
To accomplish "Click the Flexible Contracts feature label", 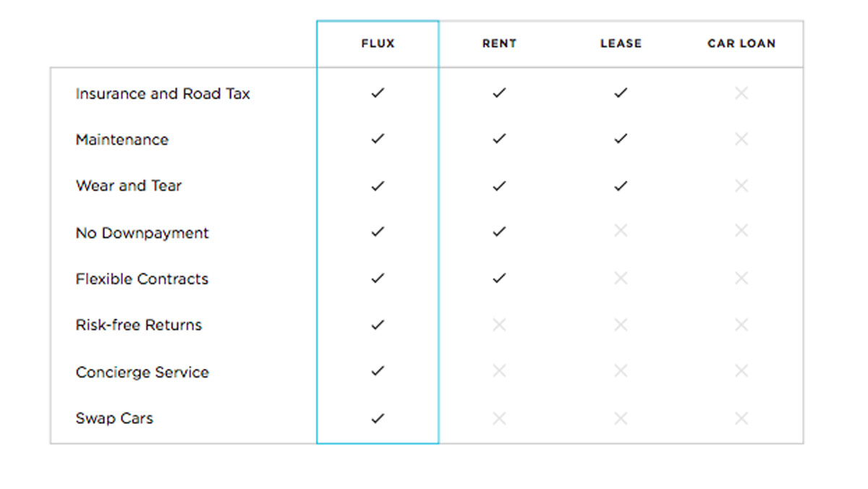I will (142, 279).
